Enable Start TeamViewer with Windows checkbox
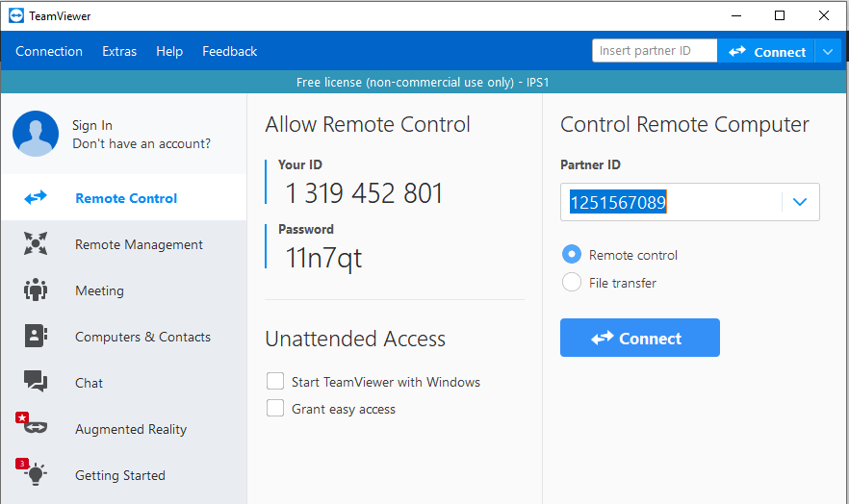The image size is (849, 504). point(275,381)
